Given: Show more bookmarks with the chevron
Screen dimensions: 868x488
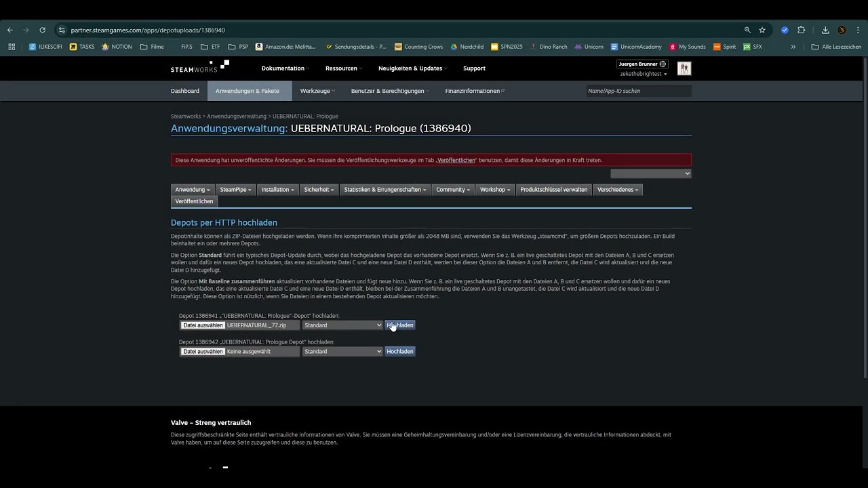Looking at the screenshot, I should click(x=793, y=47).
